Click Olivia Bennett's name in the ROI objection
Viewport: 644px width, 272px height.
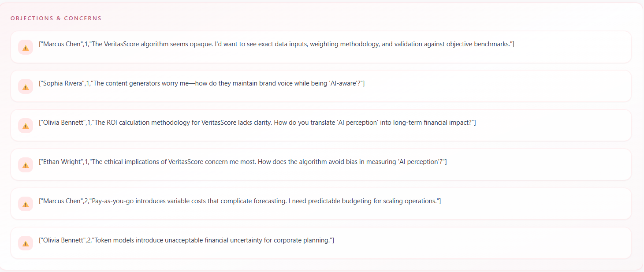[64, 123]
